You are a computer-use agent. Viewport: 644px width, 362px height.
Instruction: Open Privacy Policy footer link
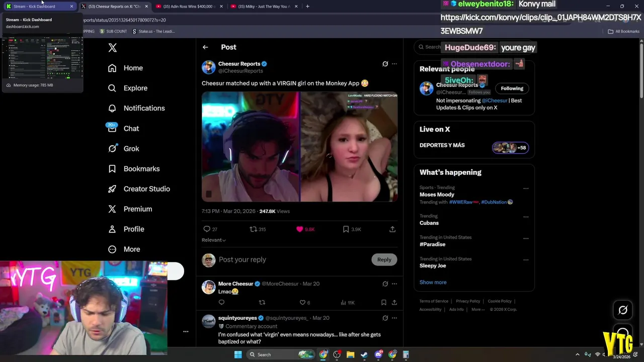468,301
